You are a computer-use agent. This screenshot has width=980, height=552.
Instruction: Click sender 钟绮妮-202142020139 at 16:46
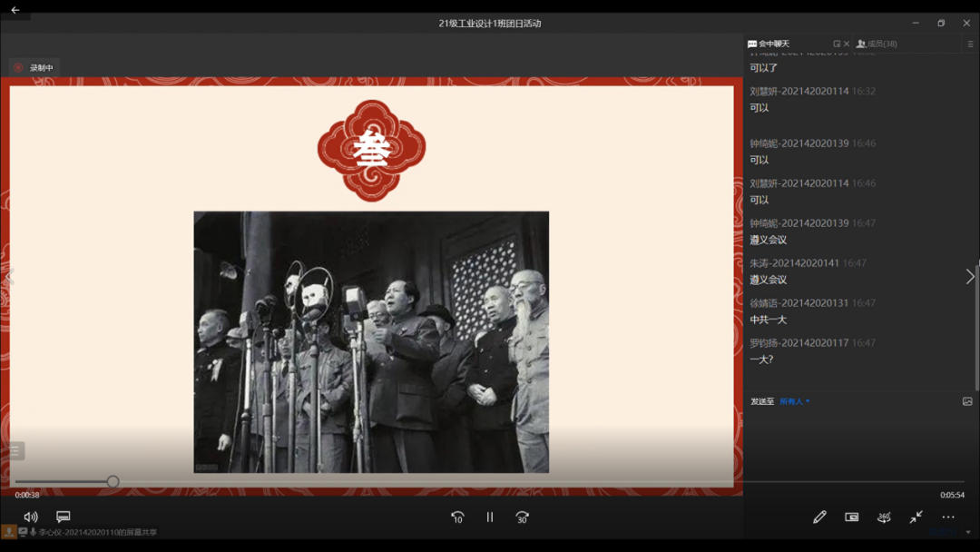tap(799, 143)
